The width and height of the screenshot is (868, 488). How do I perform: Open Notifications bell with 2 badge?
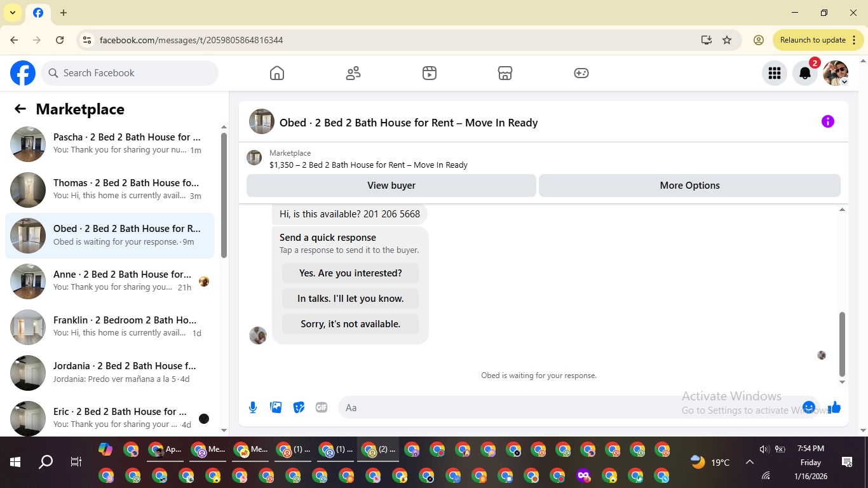click(x=805, y=73)
